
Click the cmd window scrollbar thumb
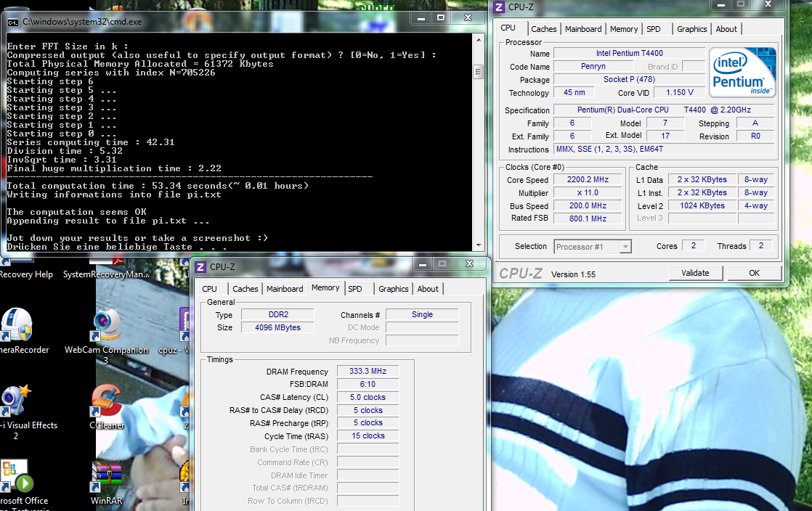point(479,71)
